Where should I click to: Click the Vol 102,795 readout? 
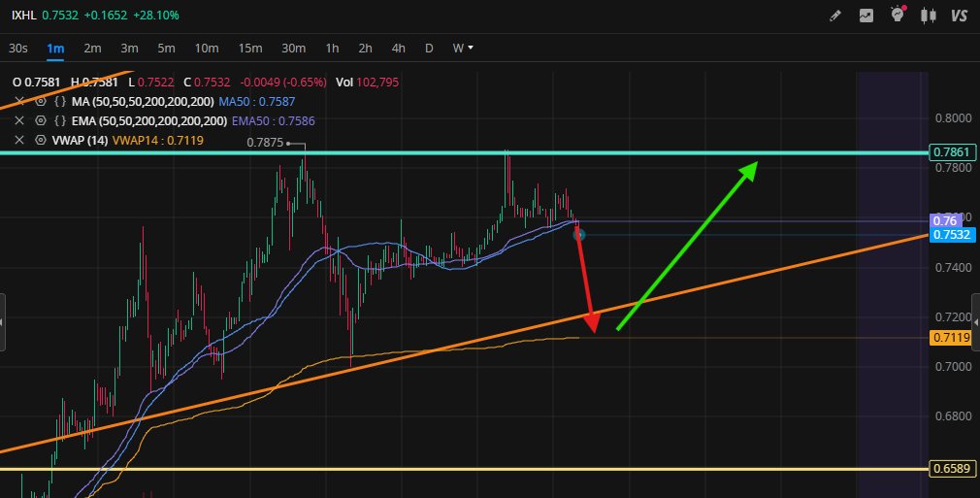pyautogui.click(x=368, y=82)
